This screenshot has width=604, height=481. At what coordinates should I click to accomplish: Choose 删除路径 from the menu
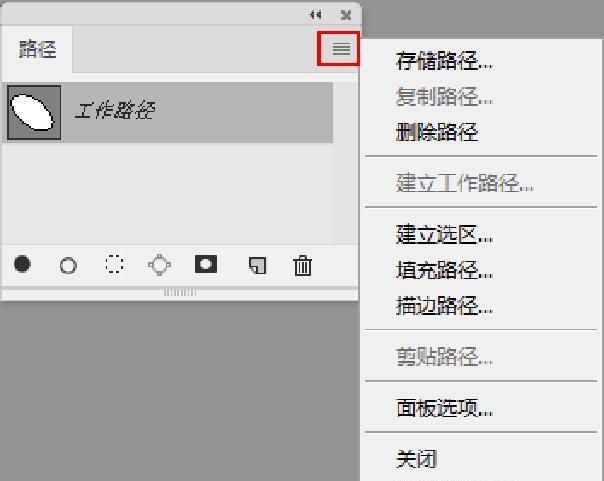point(437,132)
